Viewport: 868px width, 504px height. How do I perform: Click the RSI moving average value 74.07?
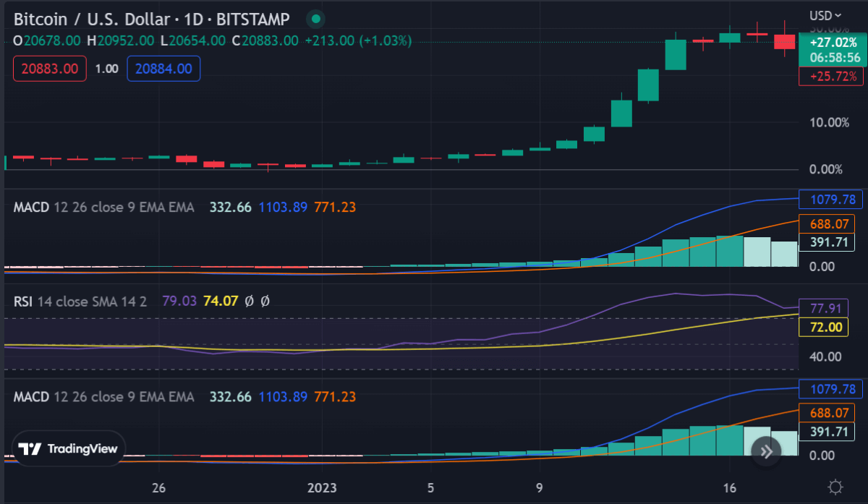point(221,302)
